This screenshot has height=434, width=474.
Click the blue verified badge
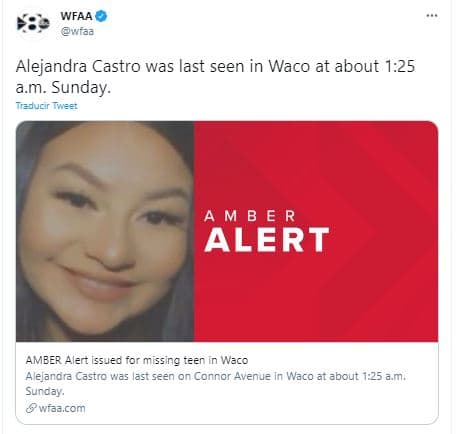pos(101,16)
